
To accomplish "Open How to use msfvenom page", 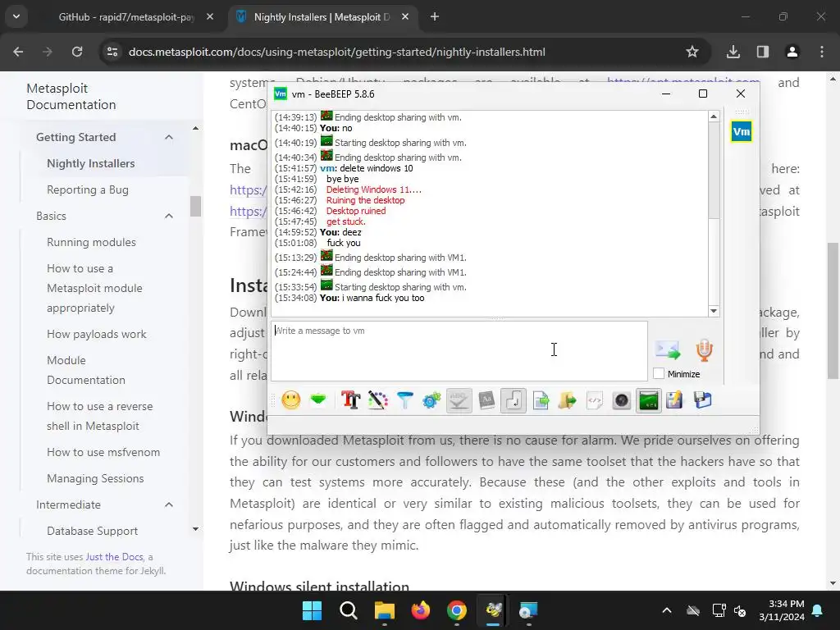I will [103, 452].
